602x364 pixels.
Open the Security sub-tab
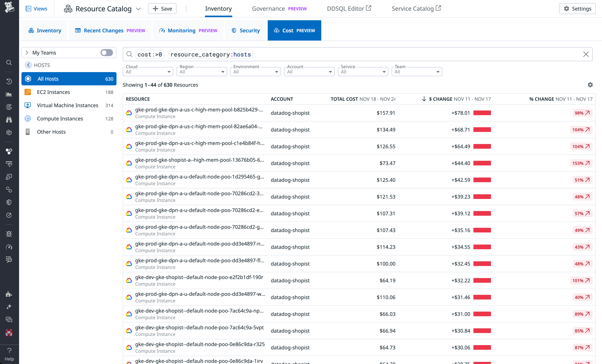pos(245,30)
